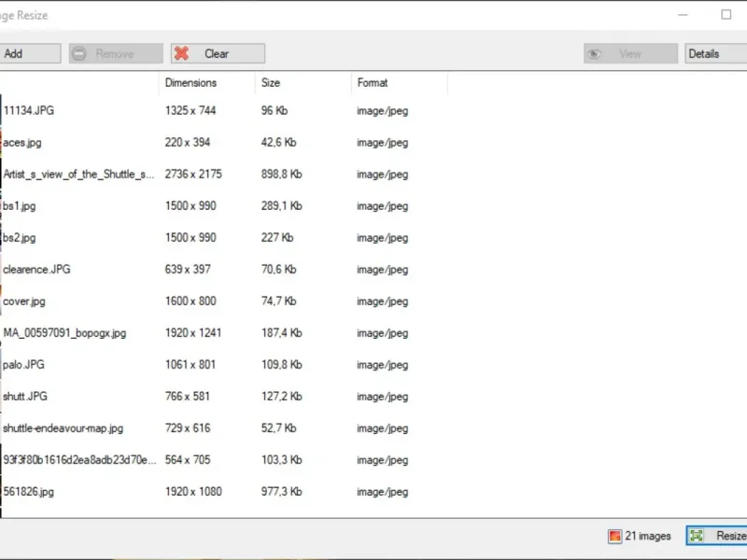Click the 187,4 Kb size cell
The image size is (747, 560).
282,333
